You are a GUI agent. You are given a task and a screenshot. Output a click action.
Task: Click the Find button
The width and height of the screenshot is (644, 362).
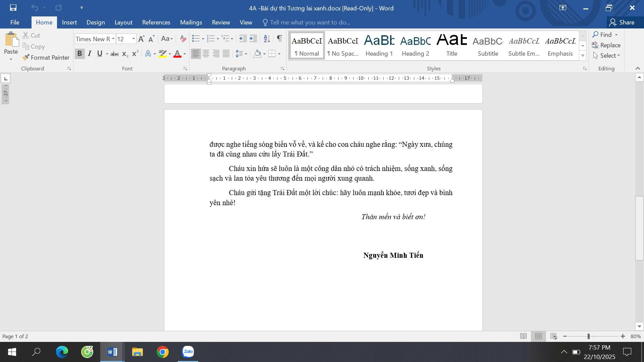click(602, 35)
